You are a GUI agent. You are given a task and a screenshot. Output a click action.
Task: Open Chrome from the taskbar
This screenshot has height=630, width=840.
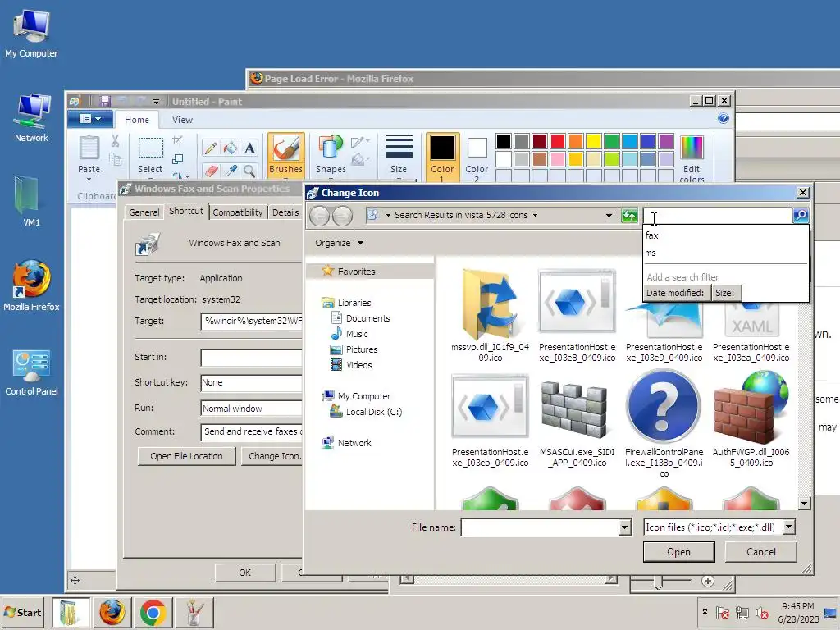click(153, 612)
